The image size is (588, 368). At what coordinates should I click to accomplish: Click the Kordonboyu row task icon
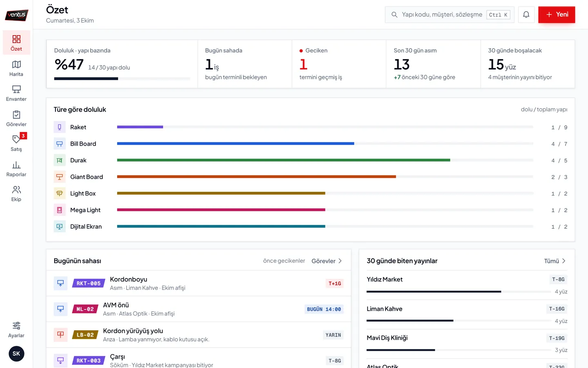click(60, 283)
